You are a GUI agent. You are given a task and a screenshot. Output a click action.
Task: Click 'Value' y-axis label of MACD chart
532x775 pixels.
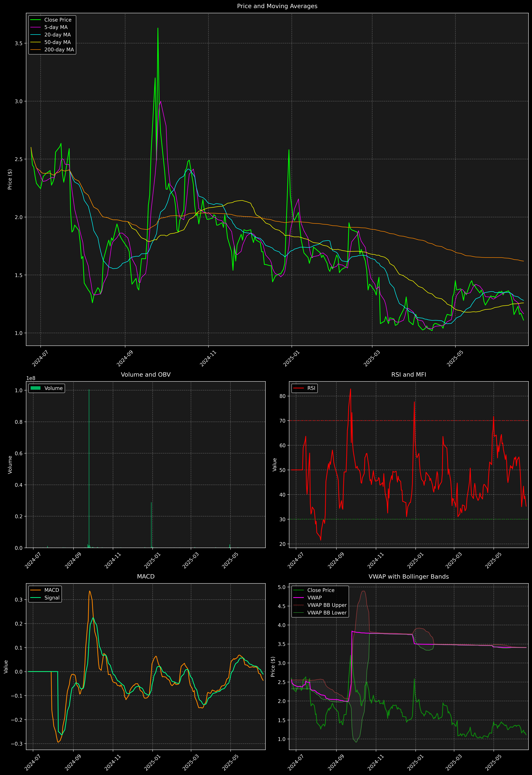[x=6, y=667]
